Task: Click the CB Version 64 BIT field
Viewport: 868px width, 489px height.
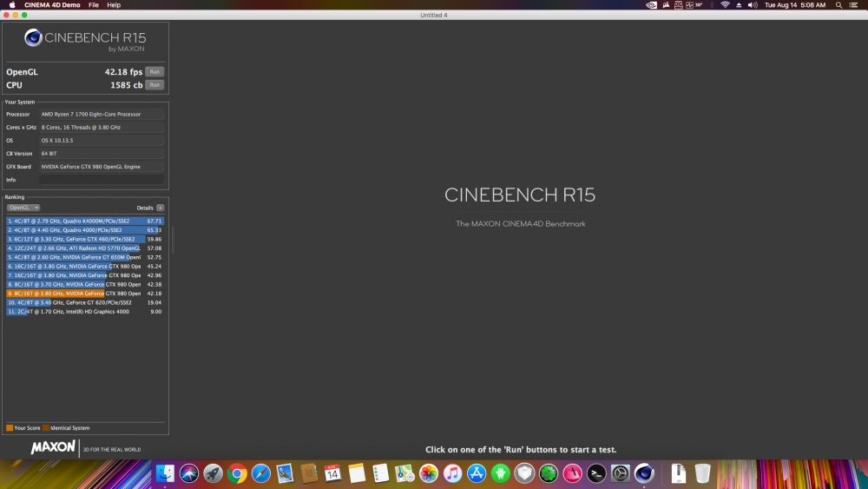Action: (x=102, y=154)
